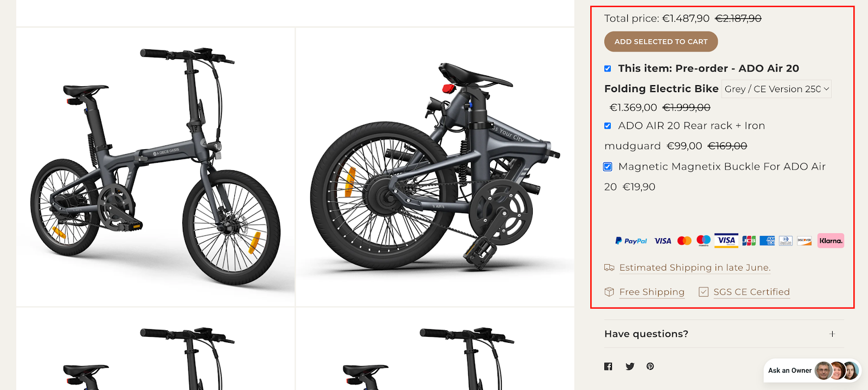Uncheck the ADO Air 20 Folding Electric Bike item

coord(607,68)
